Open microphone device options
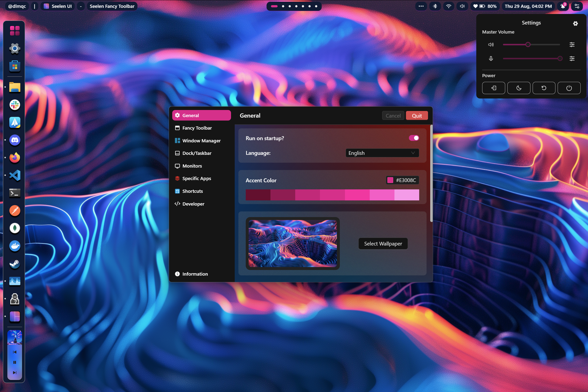Image resolution: width=588 pixels, height=392 pixels. (572, 59)
